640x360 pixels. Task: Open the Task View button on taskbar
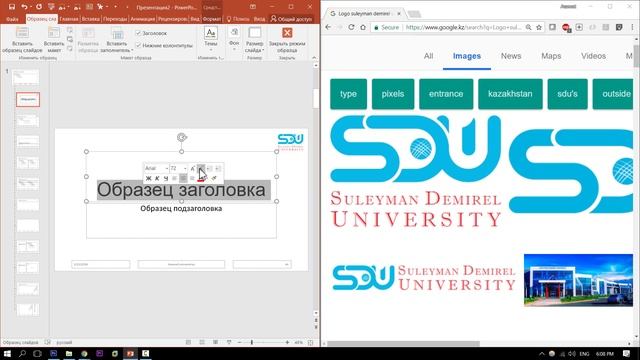click(x=38, y=353)
